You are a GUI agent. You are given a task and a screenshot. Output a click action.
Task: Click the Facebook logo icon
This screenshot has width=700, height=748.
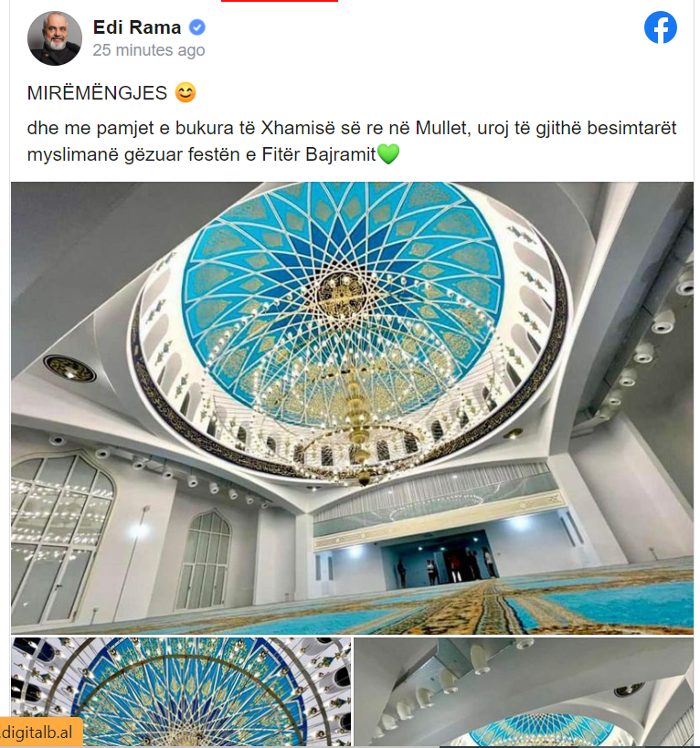click(661, 27)
